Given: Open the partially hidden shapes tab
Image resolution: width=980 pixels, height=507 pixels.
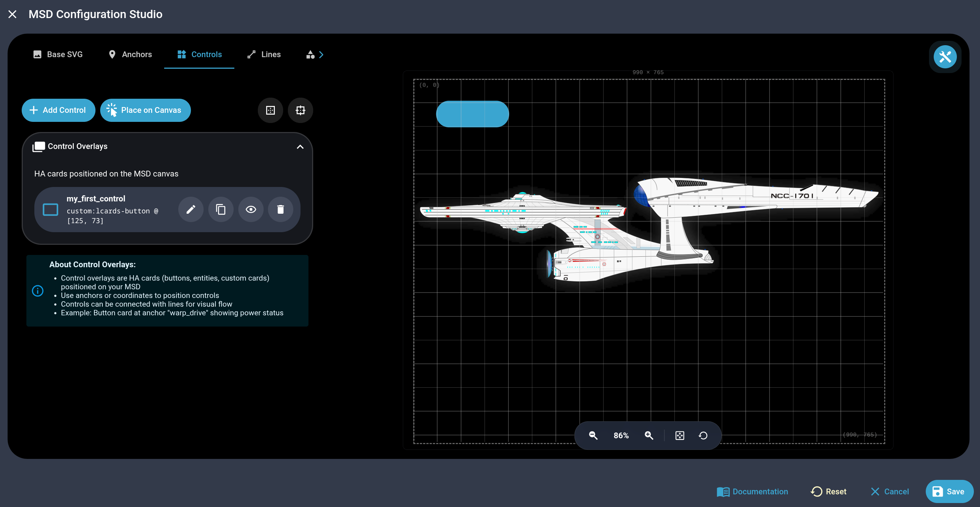Looking at the screenshot, I should click(x=310, y=54).
